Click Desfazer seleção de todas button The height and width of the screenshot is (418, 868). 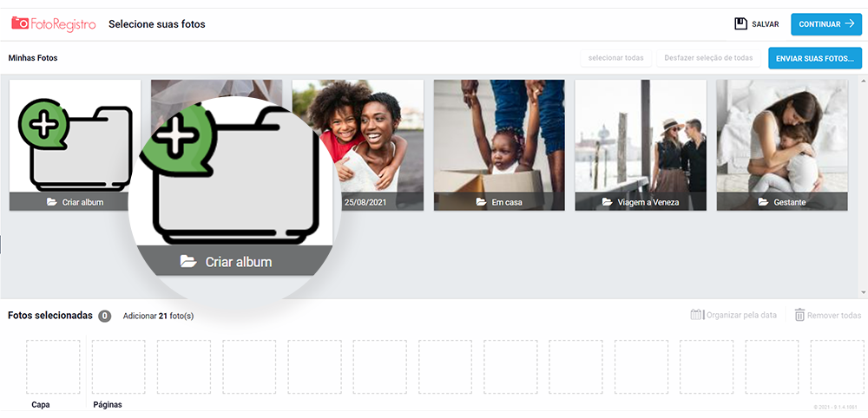click(708, 58)
